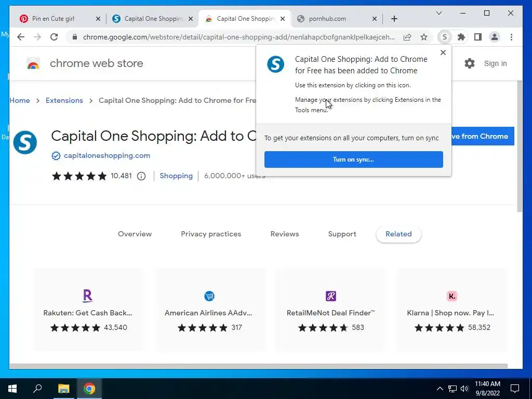
Task: Click the page vertical scrollbar
Action: coord(520,146)
